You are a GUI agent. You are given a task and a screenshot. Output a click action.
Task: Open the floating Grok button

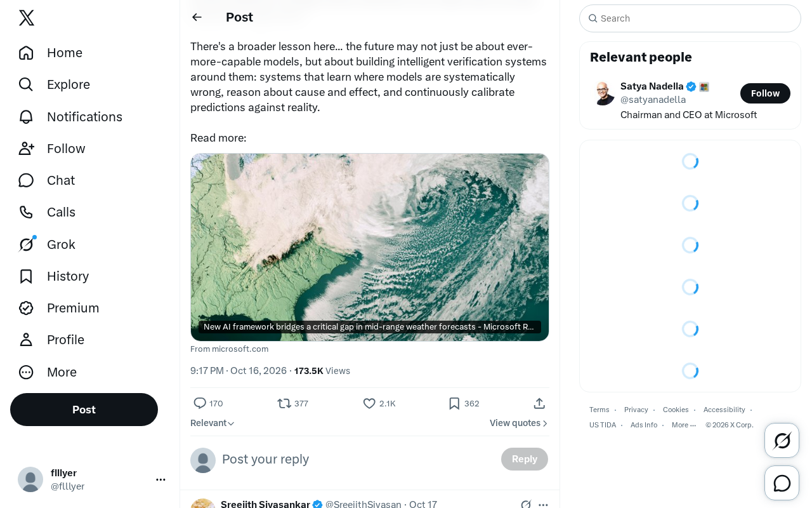pyautogui.click(x=782, y=440)
